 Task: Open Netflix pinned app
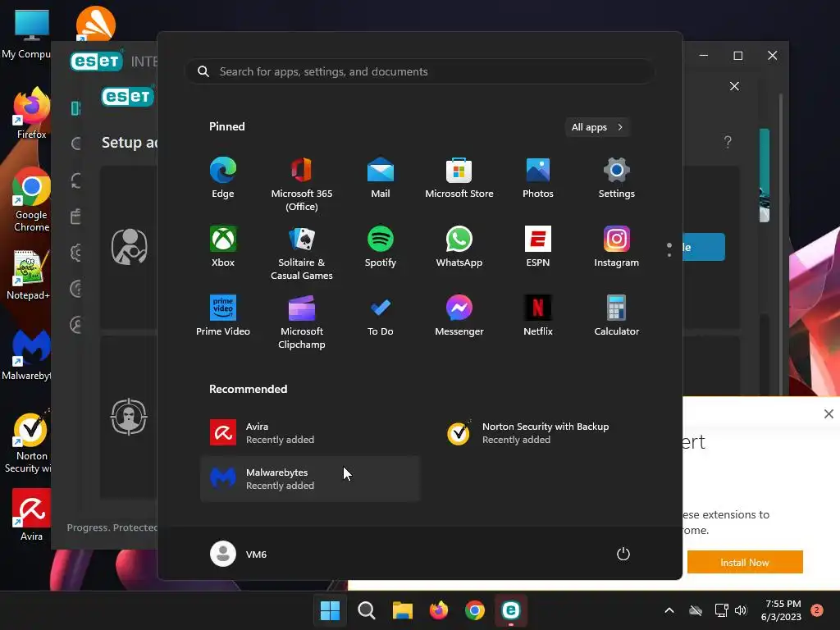(538, 316)
